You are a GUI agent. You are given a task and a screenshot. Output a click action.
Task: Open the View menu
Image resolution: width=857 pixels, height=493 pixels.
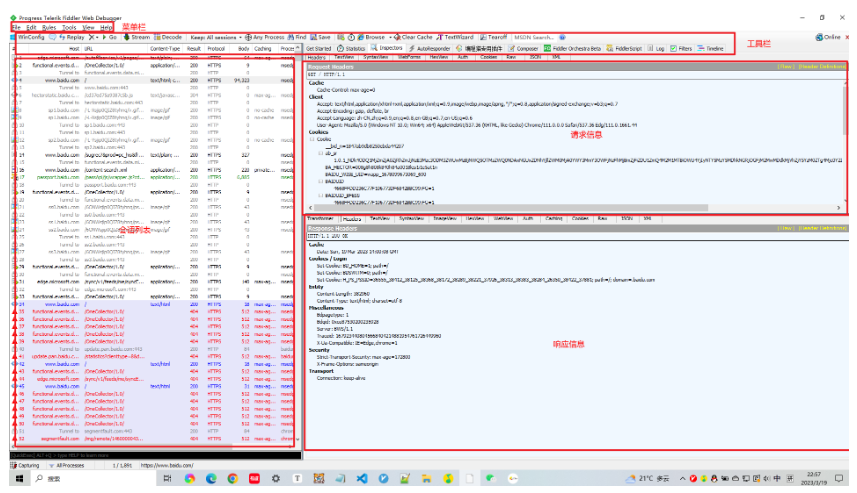(x=88, y=27)
